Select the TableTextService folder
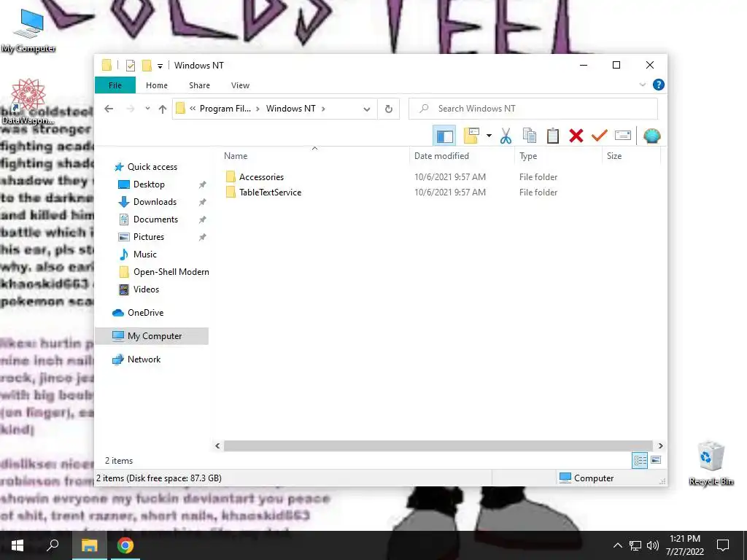 [270, 192]
